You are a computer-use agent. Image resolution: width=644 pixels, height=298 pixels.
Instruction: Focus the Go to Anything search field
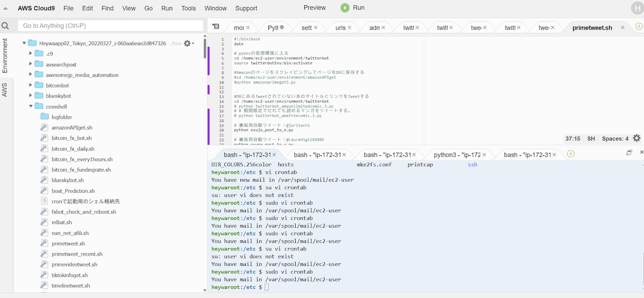(x=110, y=26)
